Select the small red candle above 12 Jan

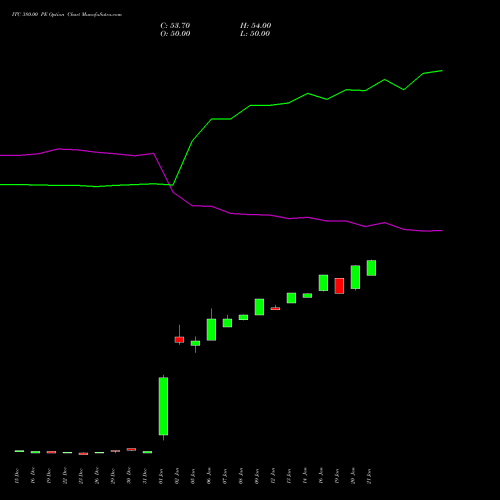pos(275,309)
